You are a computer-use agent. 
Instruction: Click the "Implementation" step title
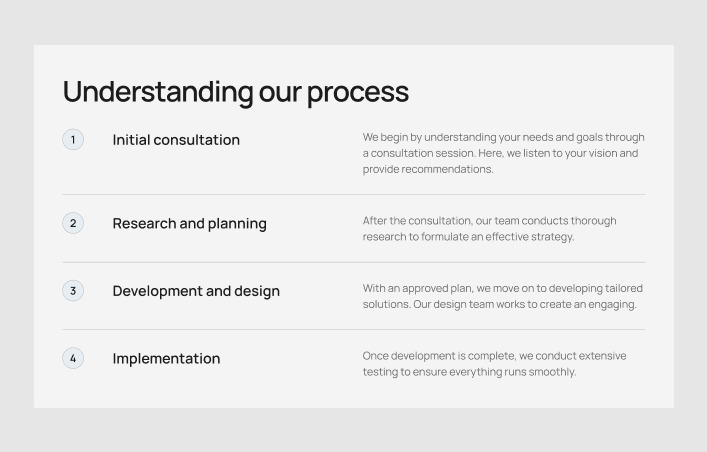tap(166, 359)
